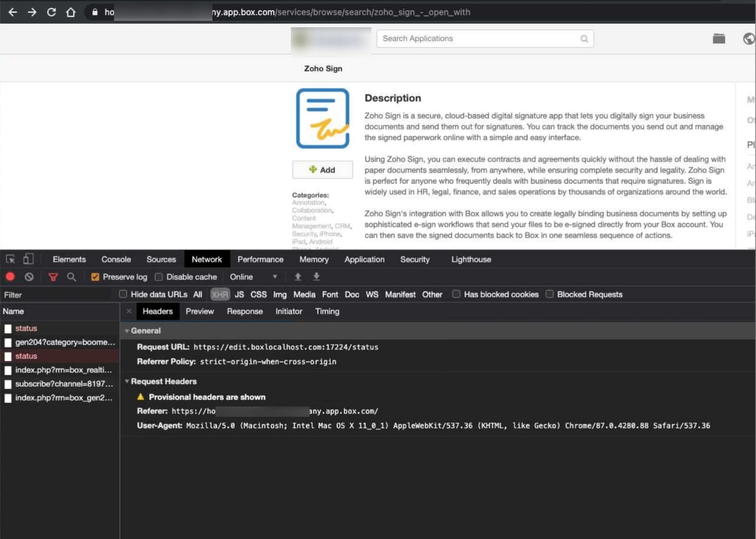756x539 pixels.
Task: Close the request details pane
Action: pos(129,311)
